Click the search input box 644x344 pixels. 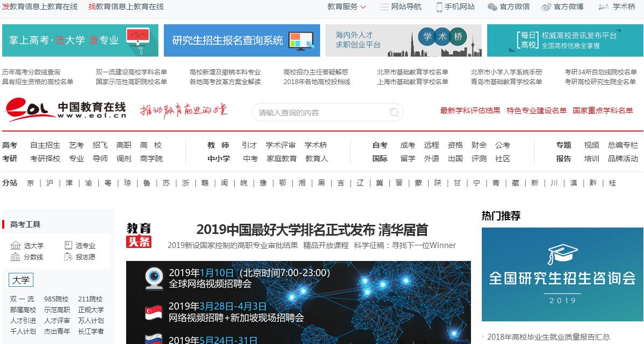click(321, 113)
